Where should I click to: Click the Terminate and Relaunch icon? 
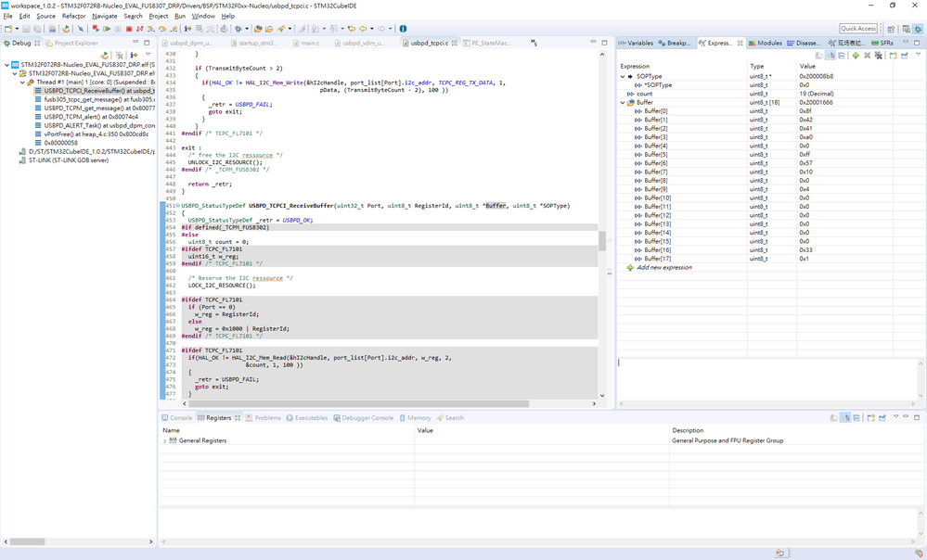coord(96,29)
